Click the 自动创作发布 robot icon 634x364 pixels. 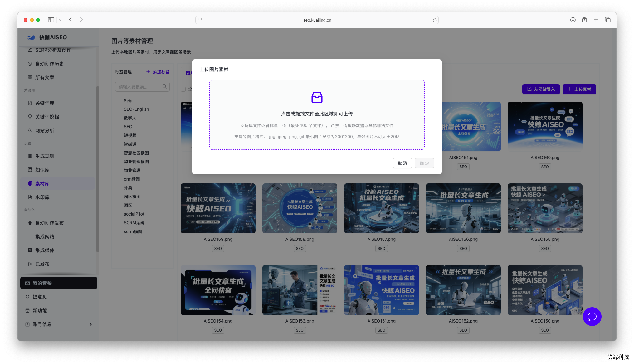pos(30,223)
